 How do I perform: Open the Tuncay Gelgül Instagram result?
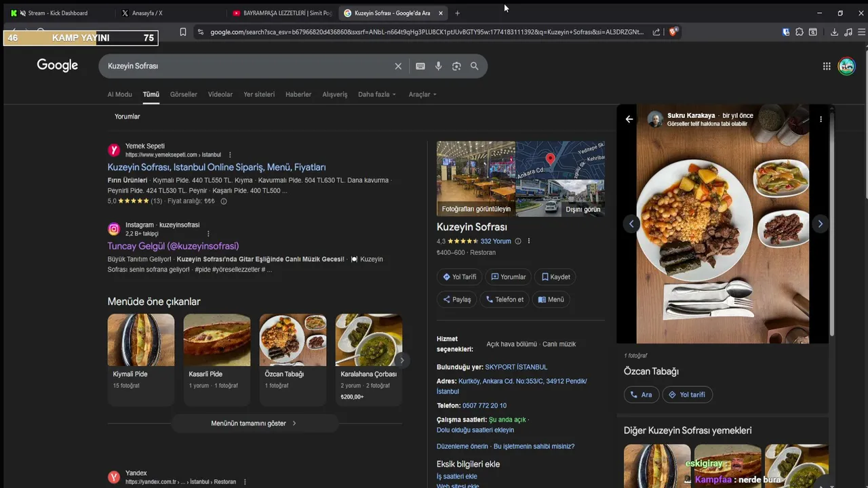(173, 246)
